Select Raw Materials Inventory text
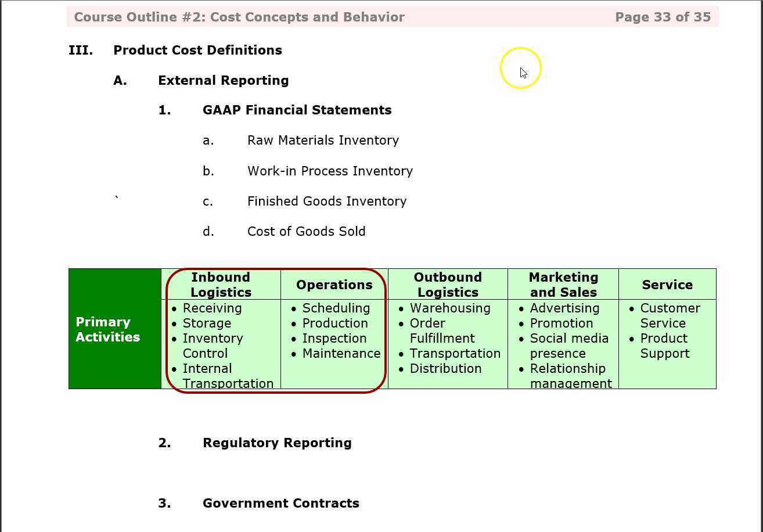Viewport: 763px width, 532px height. [323, 140]
